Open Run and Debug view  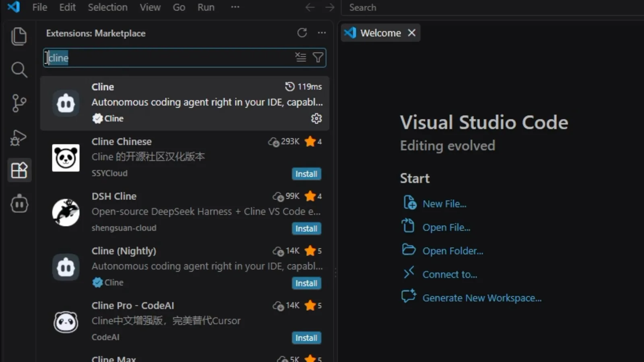pos(19,138)
